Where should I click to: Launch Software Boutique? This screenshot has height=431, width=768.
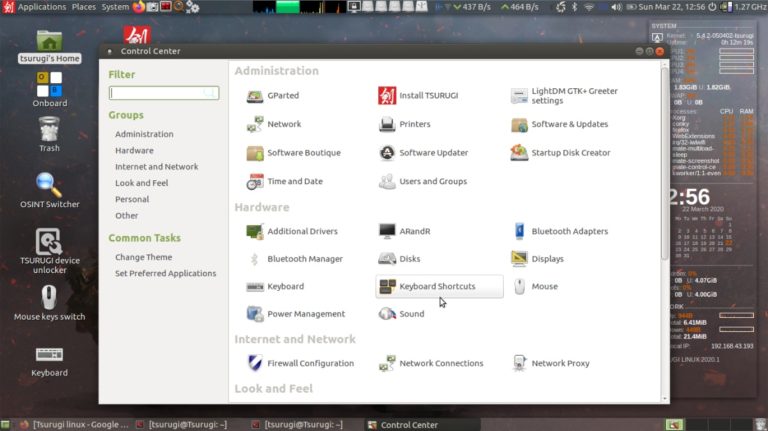click(293, 153)
